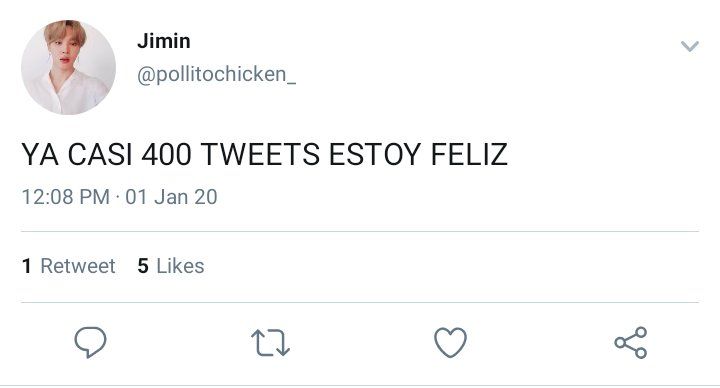The image size is (720, 388).
Task: Visit the @pollitochicken_ handle
Action: [216, 74]
